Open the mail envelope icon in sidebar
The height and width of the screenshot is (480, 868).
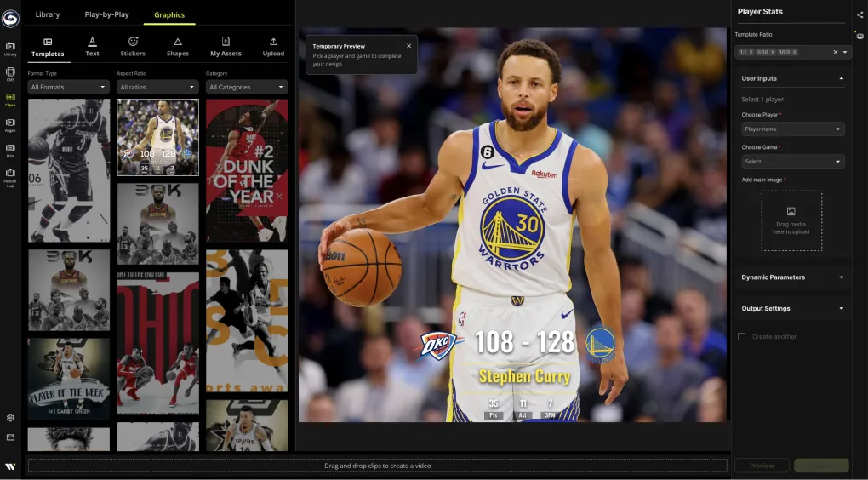point(10,437)
